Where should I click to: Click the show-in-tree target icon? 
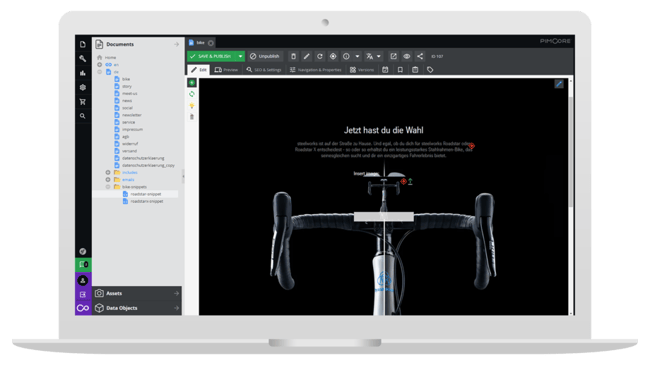point(333,56)
